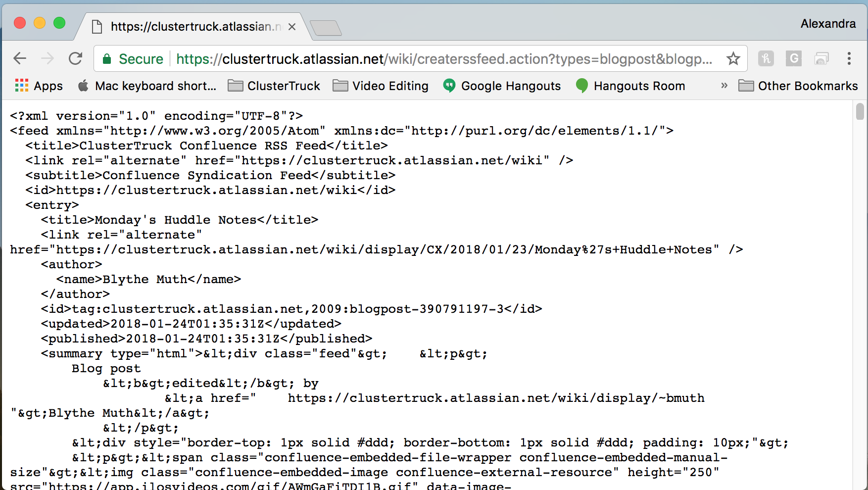Click the author name tag 'Blythe Muth'

148,279
